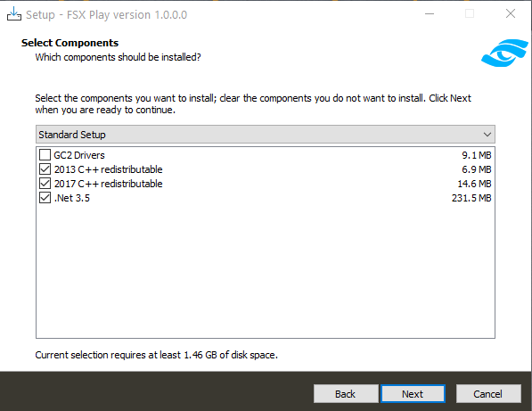Click the 14.6 MB size value
The width and height of the screenshot is (532, 411).
[x=474, y=184]
